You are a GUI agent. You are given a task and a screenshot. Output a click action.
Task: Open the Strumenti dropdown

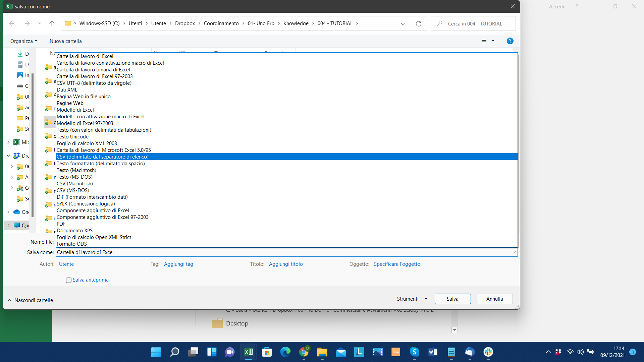pos(412,299)
